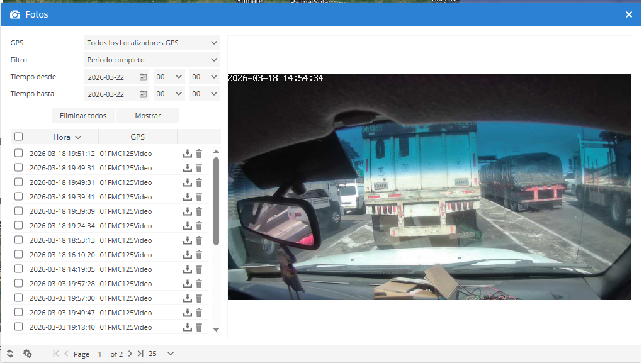The height and width of the screenshot is (363, 644).
Task: Open calendar for Tiempo hasta date
Action: 143,94
